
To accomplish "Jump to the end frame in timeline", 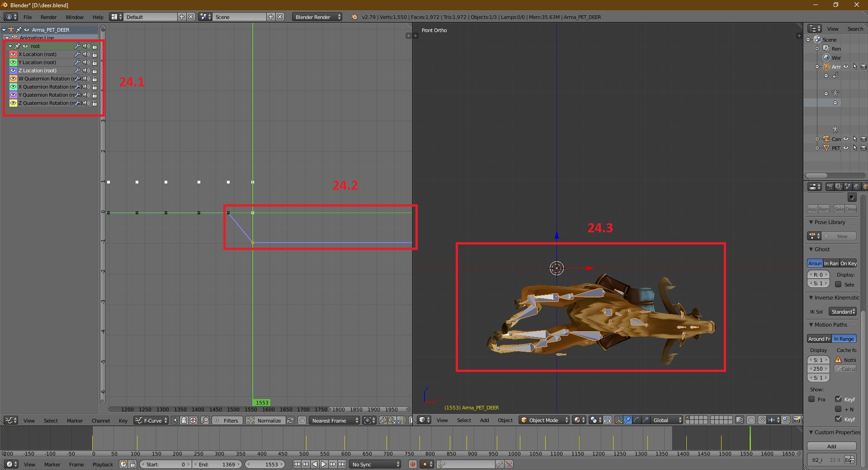I will click(x=342, y=464).
